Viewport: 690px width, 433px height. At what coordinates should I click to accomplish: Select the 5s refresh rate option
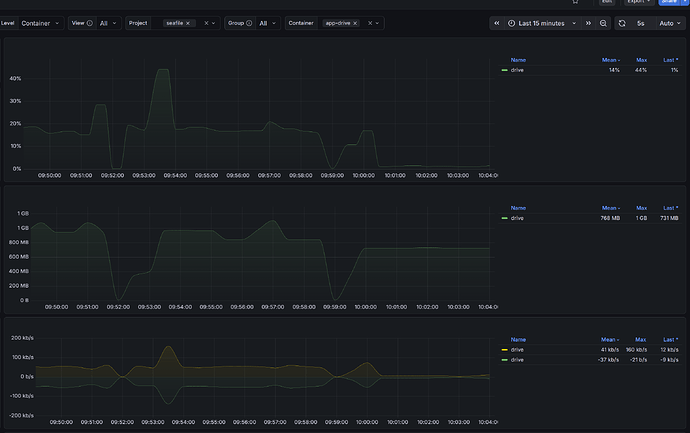[x=641, y=23]
